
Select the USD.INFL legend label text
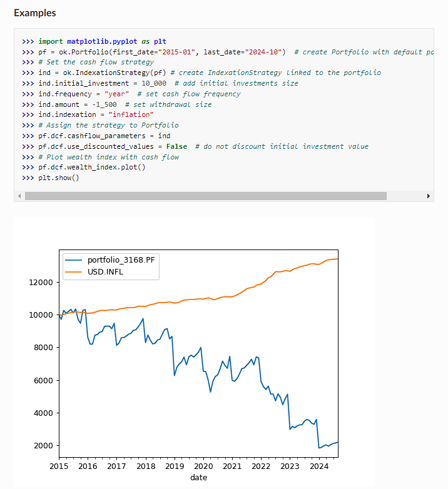(x=105, y=271)
